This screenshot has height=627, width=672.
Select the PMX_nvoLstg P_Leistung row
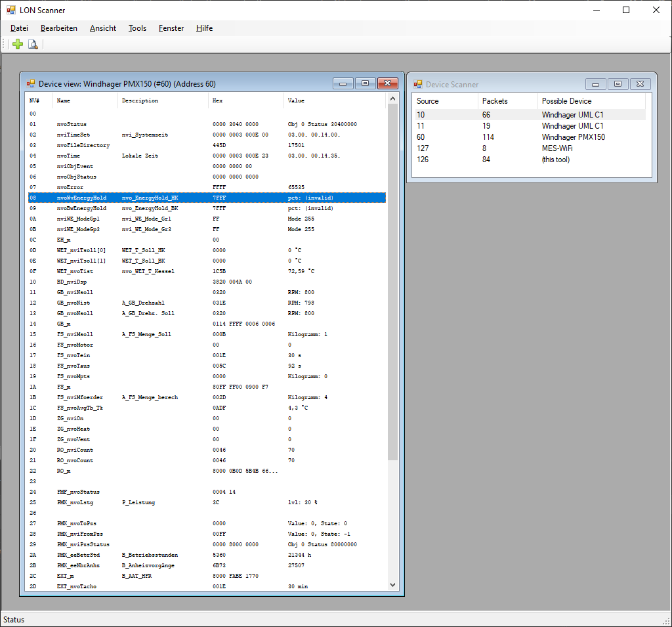pyautogui.click(x=207, y=503)
